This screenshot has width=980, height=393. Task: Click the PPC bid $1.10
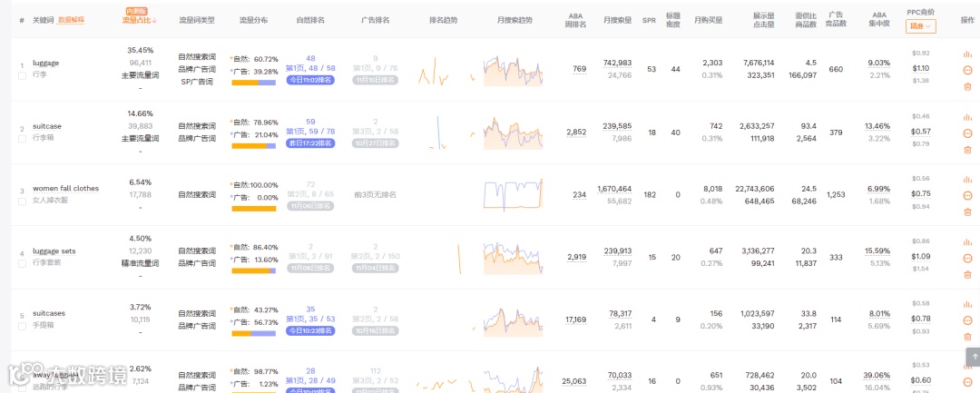click(x=921, y=69)
